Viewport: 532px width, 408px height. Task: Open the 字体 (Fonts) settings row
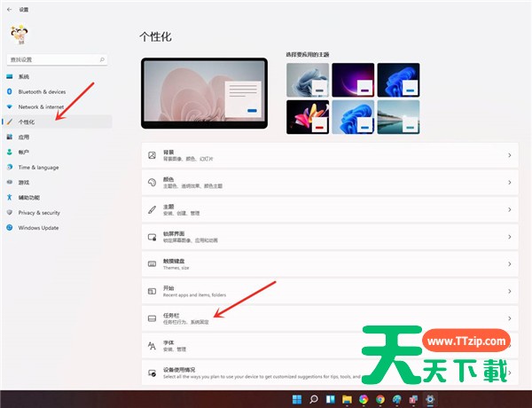pyautogui.click(x=330, y=346)
